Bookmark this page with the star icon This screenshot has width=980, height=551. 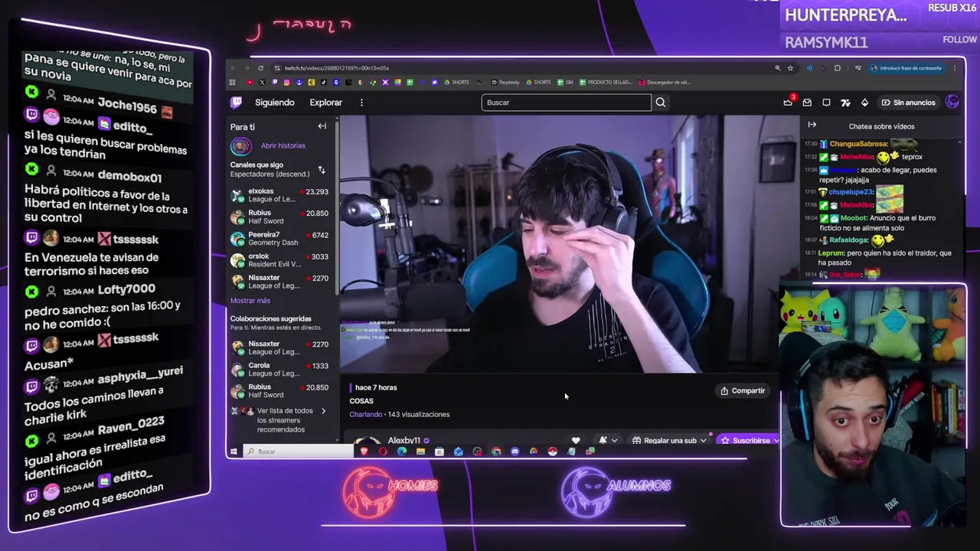coord(791,68)
